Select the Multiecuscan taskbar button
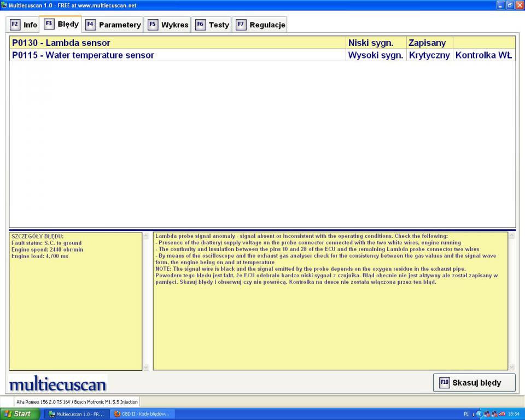Viewport: 525px width, 420px height. 77,414
